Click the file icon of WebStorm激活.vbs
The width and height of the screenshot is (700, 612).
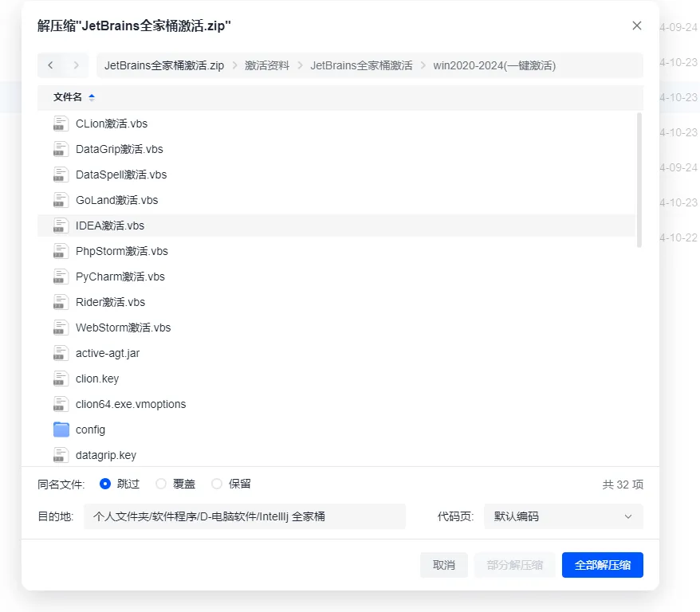[61, 328]
